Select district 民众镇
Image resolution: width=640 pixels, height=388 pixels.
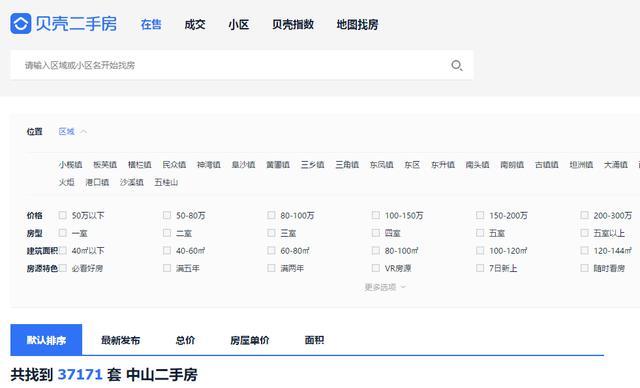pos(174,165)
